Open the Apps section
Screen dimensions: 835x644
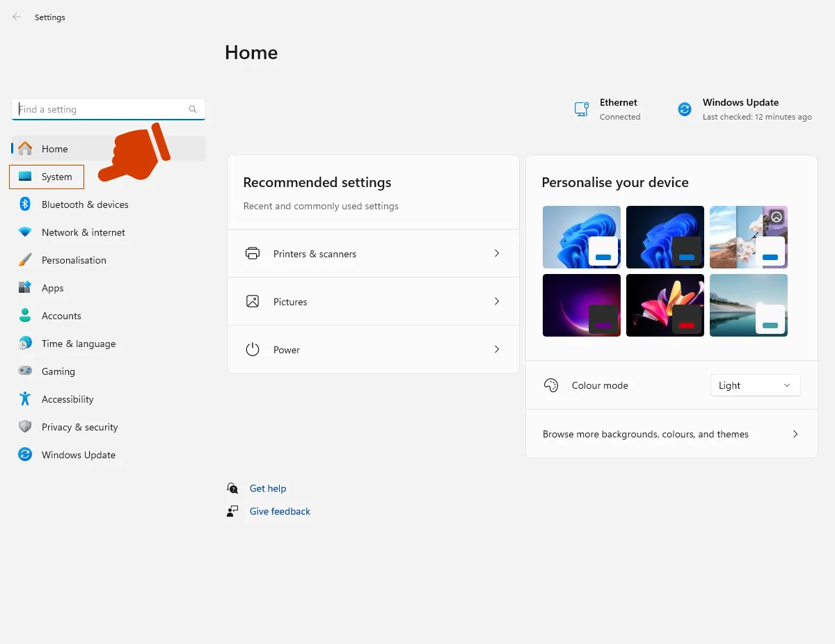[x=109, y=287]
